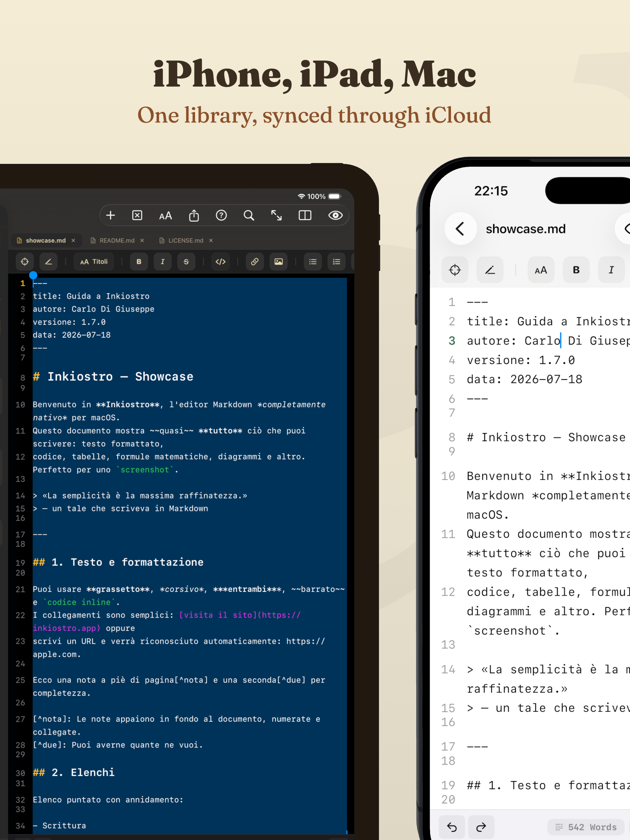630x840 pixels.
Task: Close the LICENSE.md tab on iPad
Action: (x=211, y=240)
